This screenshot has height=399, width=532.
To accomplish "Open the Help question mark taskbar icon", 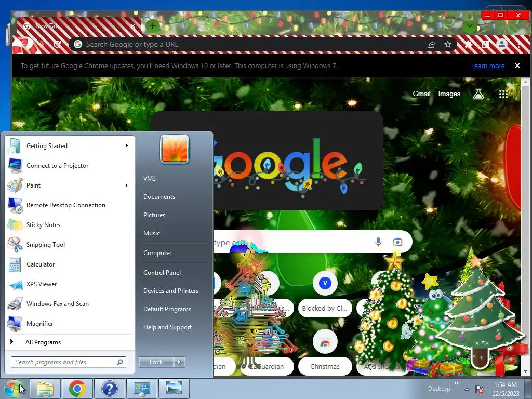I will [x=109, y=389].
